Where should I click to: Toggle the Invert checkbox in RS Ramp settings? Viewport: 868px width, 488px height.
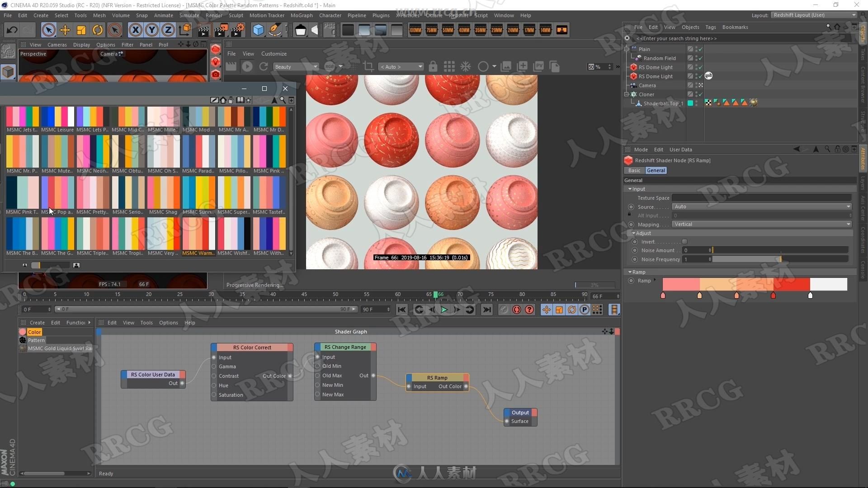click(684, 241)
